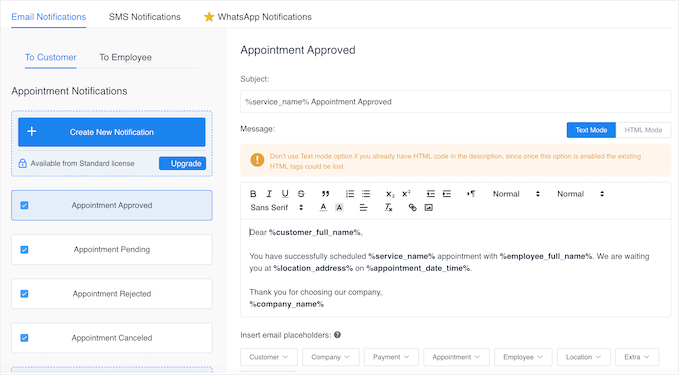Viewport: 680px width, 375px height.
Task: Toggle the Appointment Rejected checkbox
Action: pyautogui.click(x=24, y=293)
